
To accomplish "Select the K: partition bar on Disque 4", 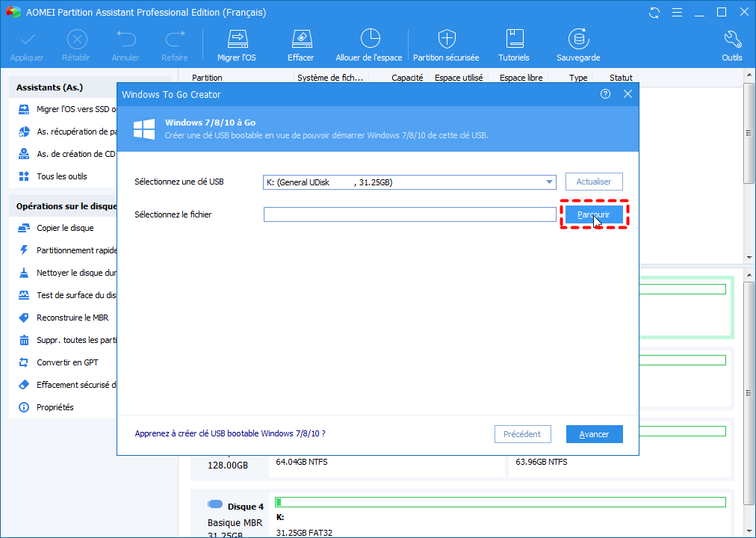I will point(500,502).
